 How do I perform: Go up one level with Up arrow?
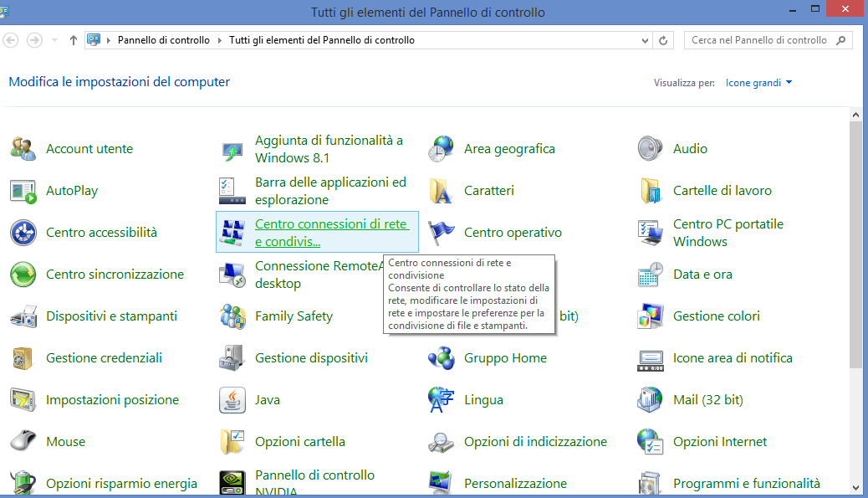73,40
